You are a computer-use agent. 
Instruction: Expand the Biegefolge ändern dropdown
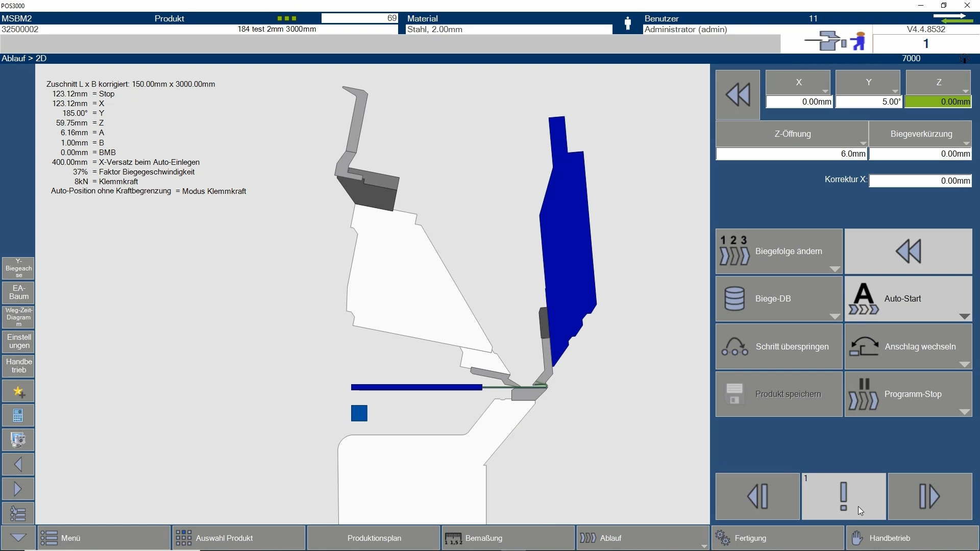[835, 269]
